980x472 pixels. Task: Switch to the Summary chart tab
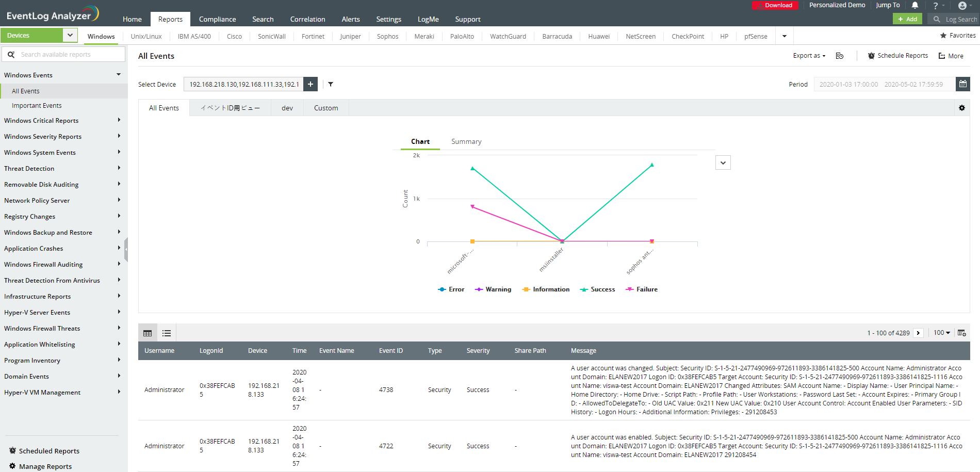pyautogui.click(x=466, y=141)
